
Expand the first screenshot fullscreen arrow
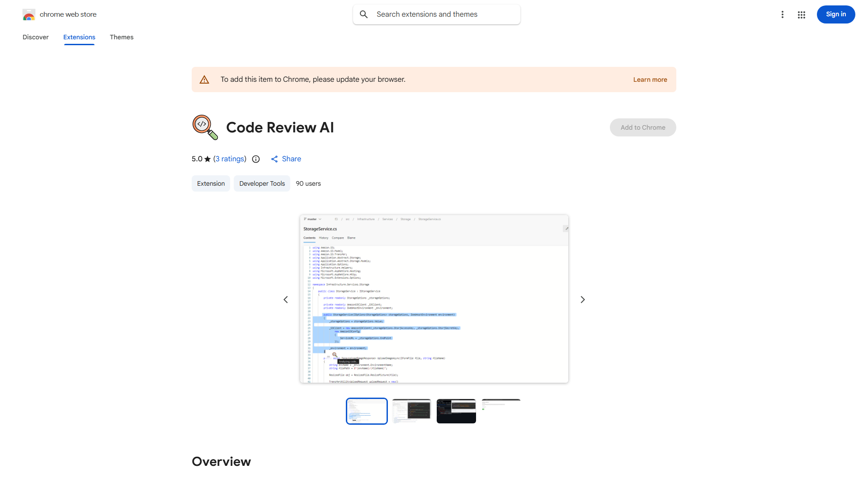(566, 228)
